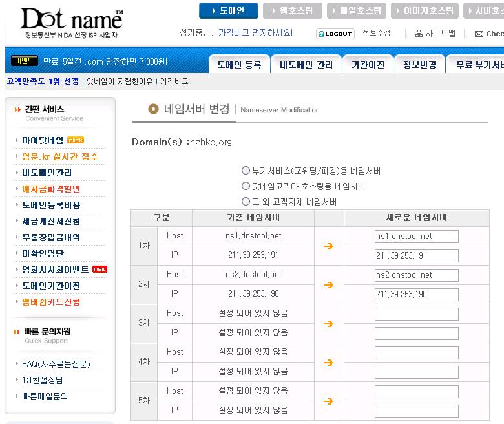The width and height of the screenshot is (504, 424).
Task: Open 마이닷네임 in the sidebar
Action: click(43, 140)
